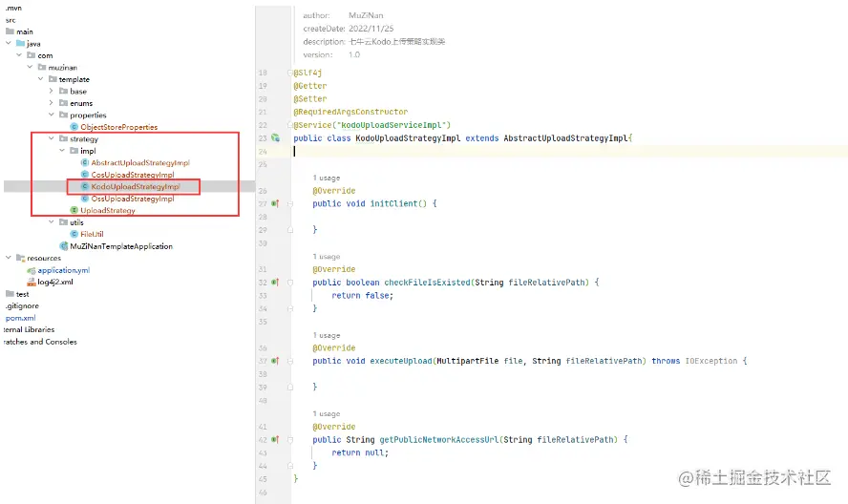Click '1 usage' hint above checkFileIsExisted
This screenshot has height=504, width=848.
327,257
